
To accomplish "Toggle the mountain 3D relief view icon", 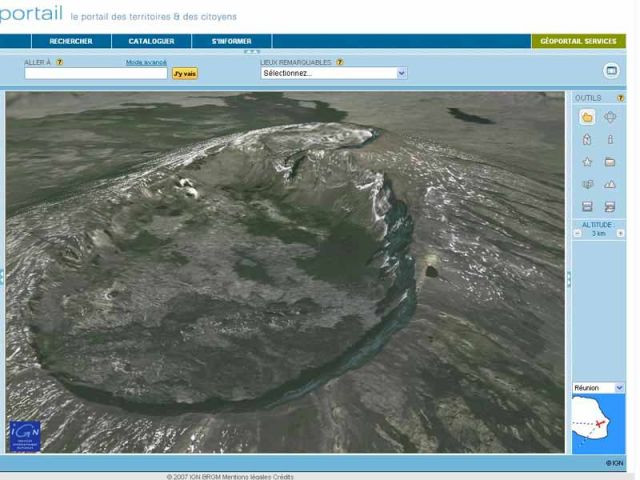I will [x=610, y=184].
